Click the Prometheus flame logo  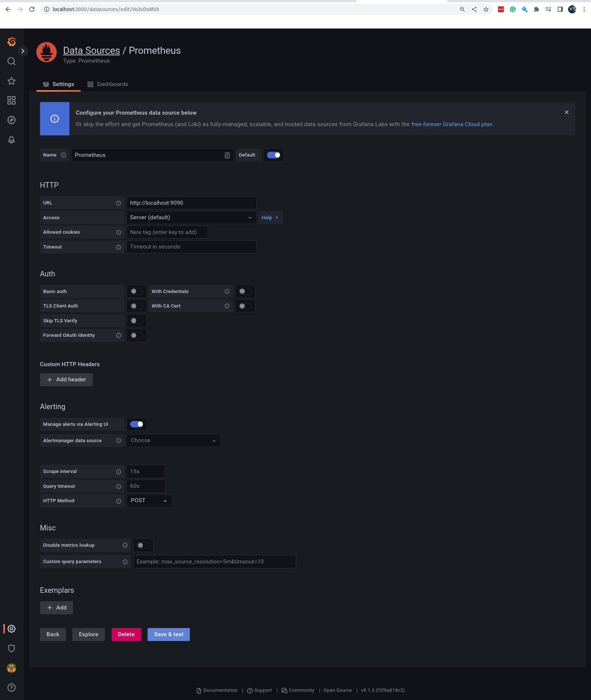(x=46, y=52)
